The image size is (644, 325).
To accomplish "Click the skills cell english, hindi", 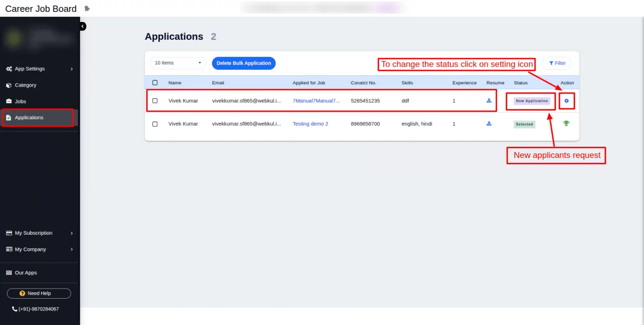I will 416,124.
